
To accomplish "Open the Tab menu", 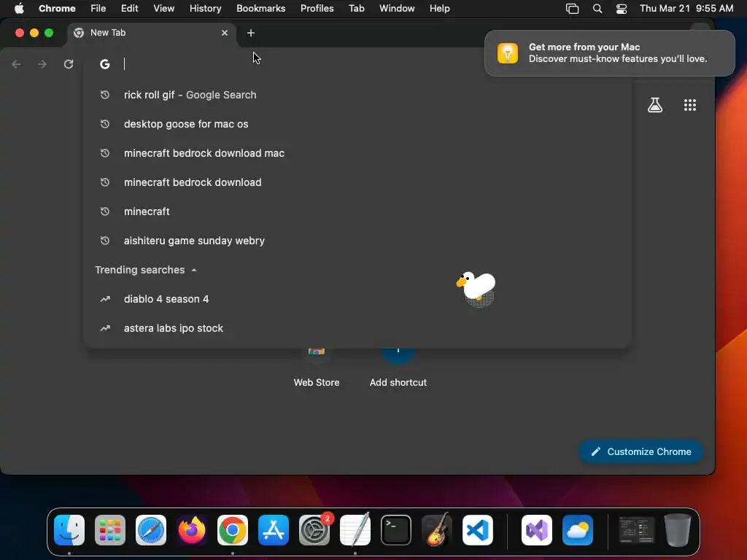I will coord(356,9).
